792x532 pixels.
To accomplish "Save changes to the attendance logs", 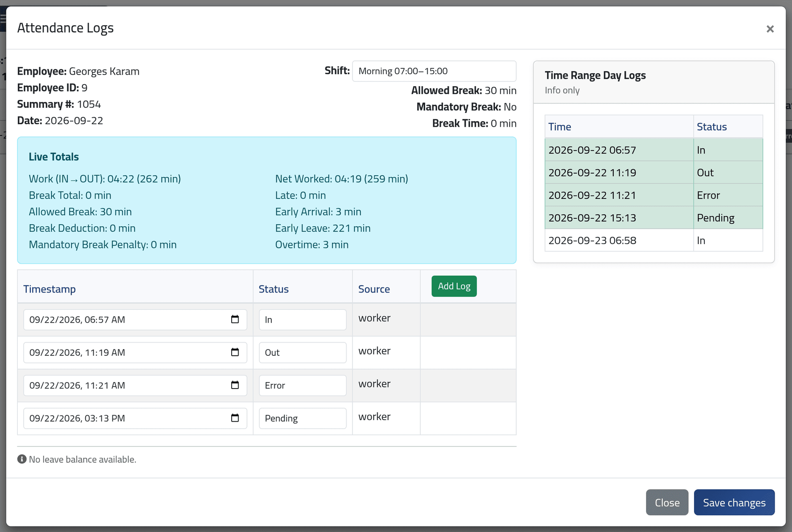I will click(x=734, y=502).
